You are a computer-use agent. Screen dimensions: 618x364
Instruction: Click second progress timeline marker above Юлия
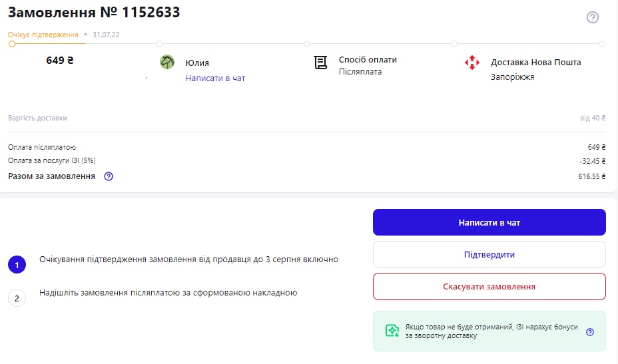159,44
